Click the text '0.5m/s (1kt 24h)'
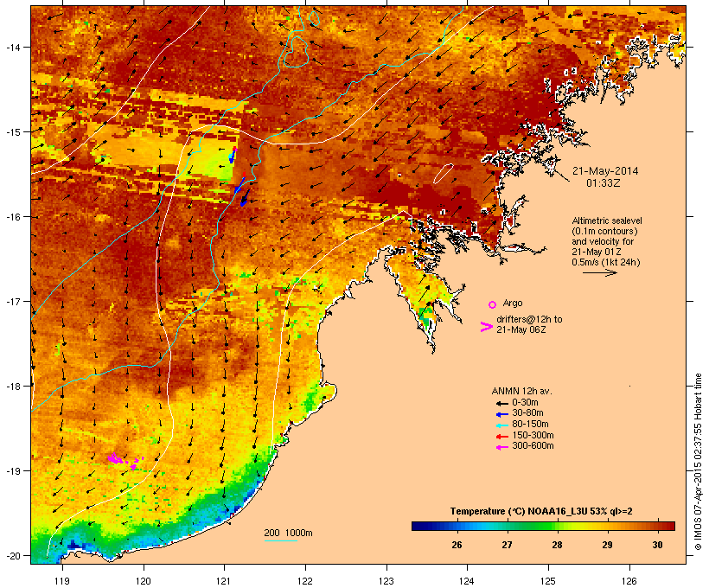The image size is (709, 588). click(x=606, y=262)
